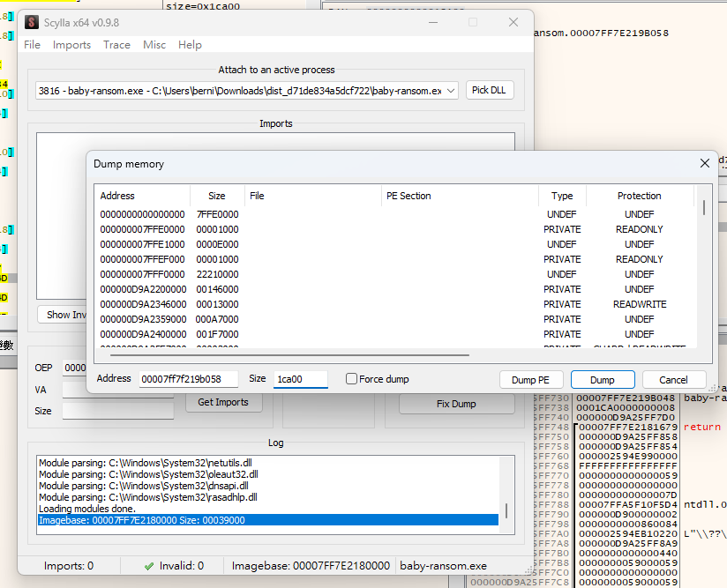Click the horizontal scrollbar of the memory list
This screenshot has height=588, width=727.
point(289,355)
